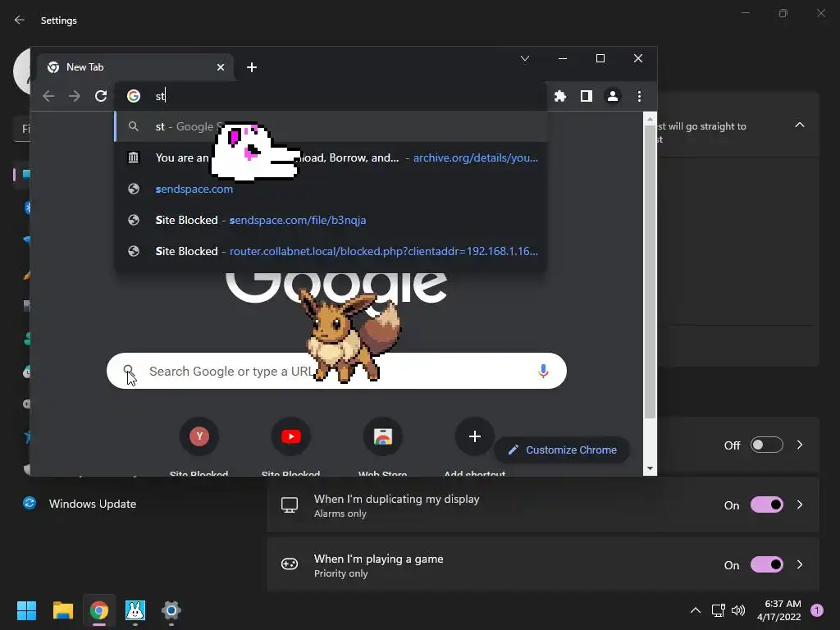Click Settings gear in taskbar
Image resolution: width=840 pixels, height=630 pixels.
[171, 610]
